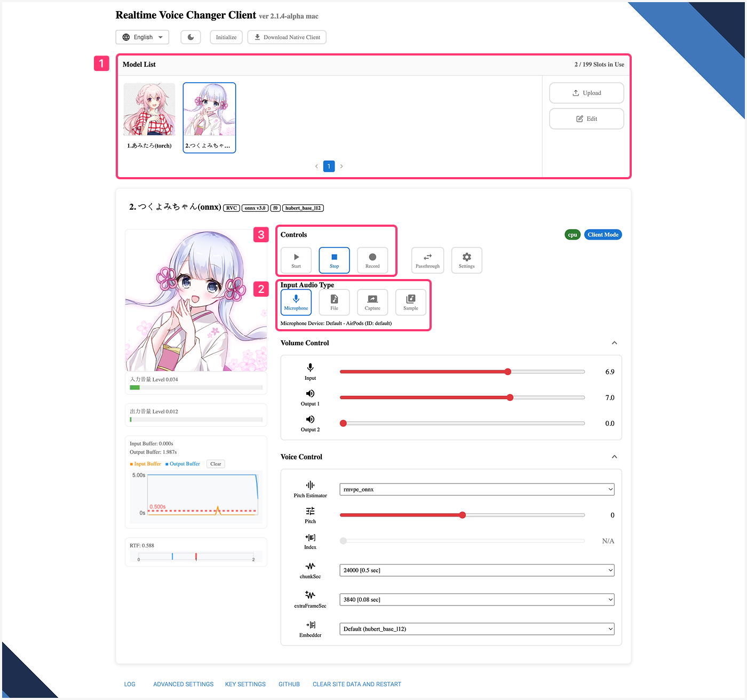Click the Upload model button
Viewport: 747px width, 700px height.
[586, 93]
